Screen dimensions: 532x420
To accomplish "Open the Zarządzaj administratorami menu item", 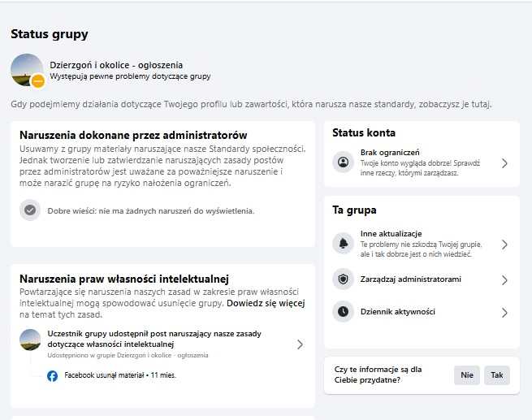I will tap(422, 279).
